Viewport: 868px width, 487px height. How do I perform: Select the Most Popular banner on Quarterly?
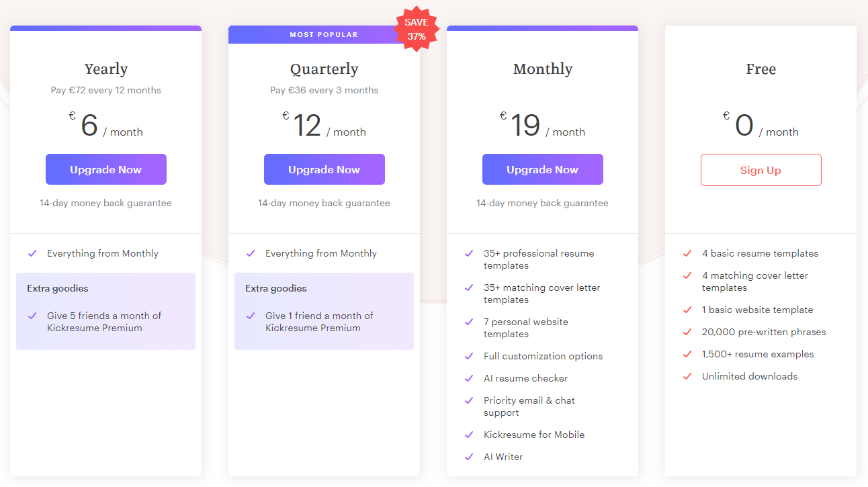[323, 35]
